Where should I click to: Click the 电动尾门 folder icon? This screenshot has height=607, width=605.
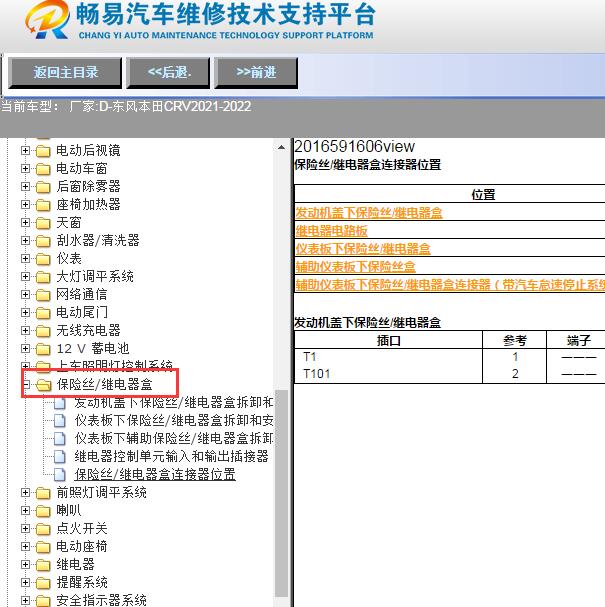tap(43, 313)
